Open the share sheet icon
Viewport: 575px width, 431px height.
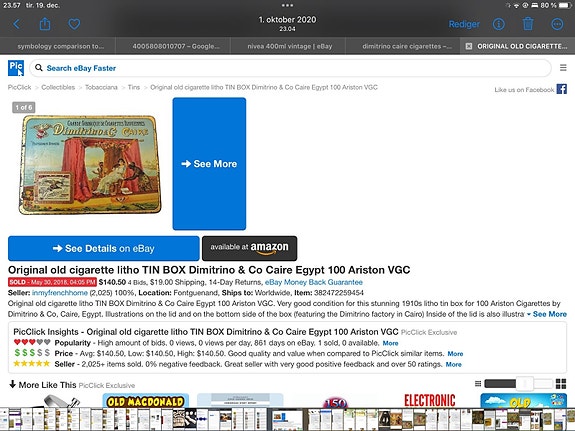pyautogui.click(x=45, y=24)
